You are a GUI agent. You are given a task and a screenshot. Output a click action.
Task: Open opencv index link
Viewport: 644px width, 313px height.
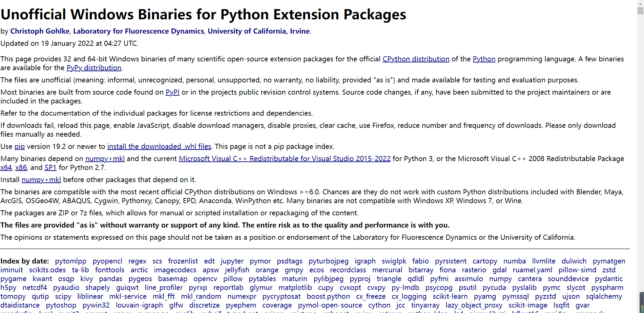(x=205, y=279)
